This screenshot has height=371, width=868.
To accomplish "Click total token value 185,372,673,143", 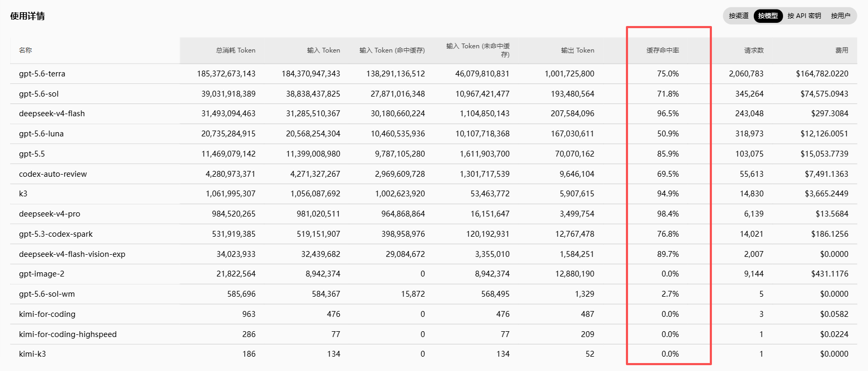I will click(226, 74).
